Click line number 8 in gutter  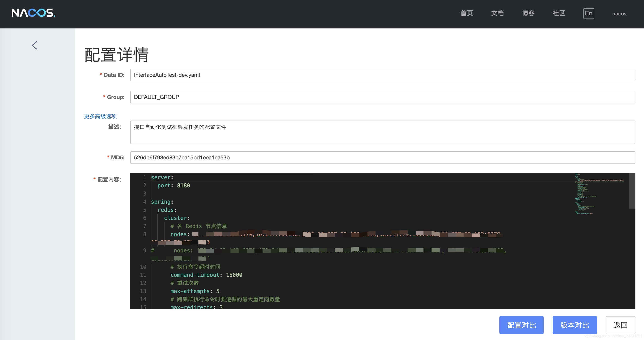click(x=144, y=234)
